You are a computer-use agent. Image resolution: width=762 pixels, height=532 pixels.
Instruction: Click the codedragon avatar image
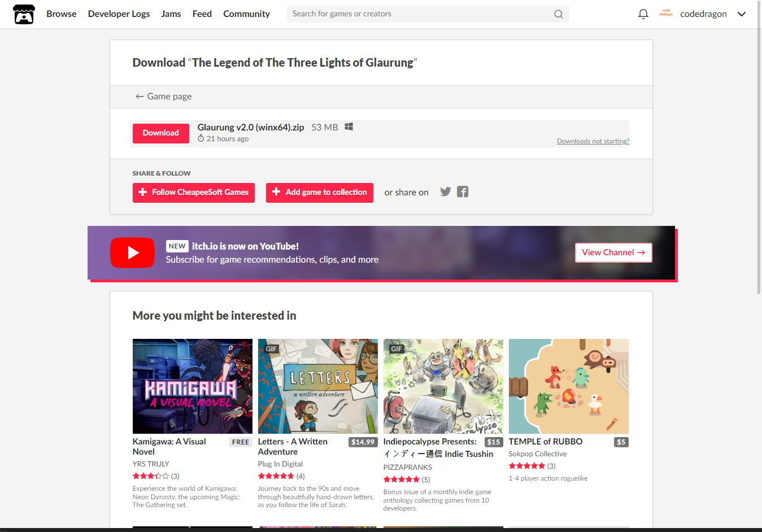coord(666,14)
